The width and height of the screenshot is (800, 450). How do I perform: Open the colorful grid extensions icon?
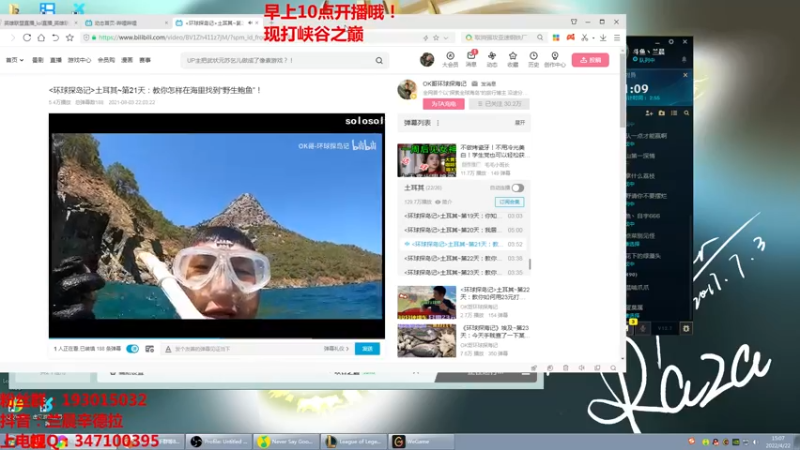[x=556, y=37]
